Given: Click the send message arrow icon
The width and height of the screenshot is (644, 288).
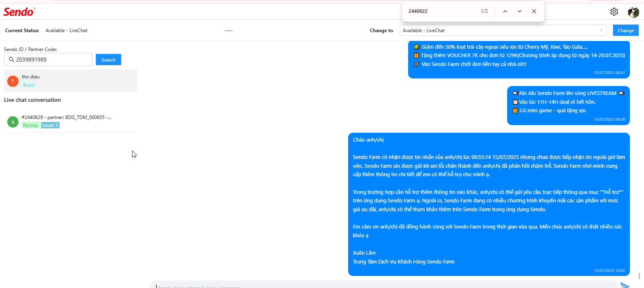Looking at the screenshot, I should [x=625, y=285].
